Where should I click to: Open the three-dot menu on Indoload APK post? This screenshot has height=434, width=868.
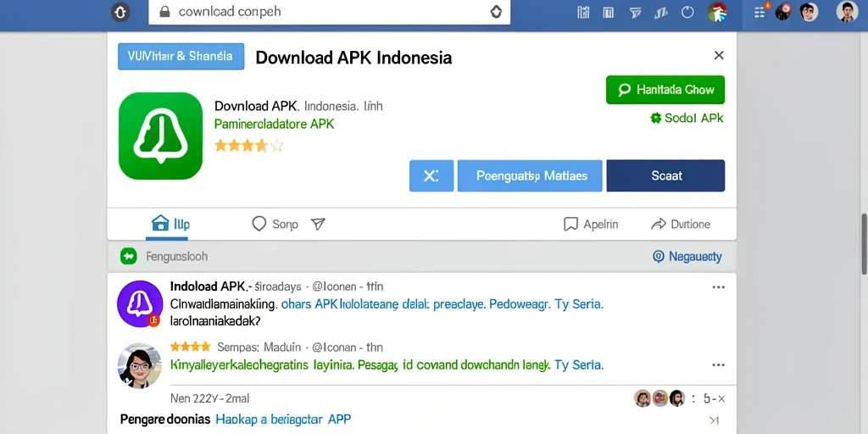pyautogui.click(x=718, y=287)
